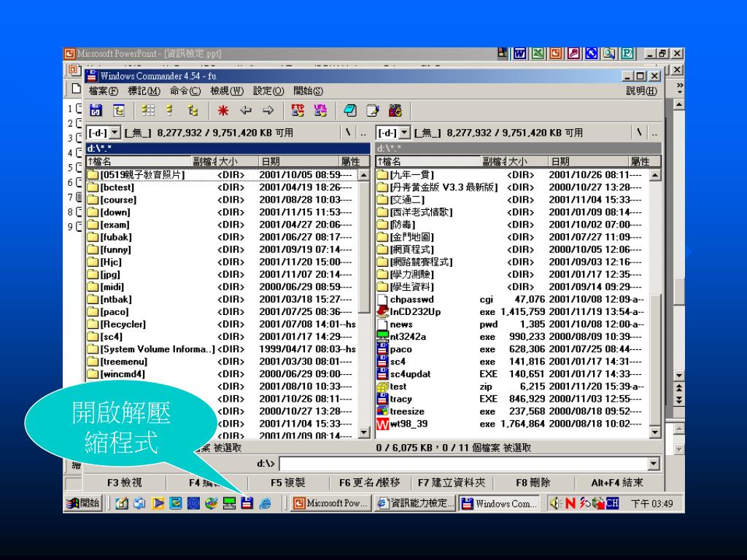
Task: Click the F3 檢視 button
Action: coord(124,483)
